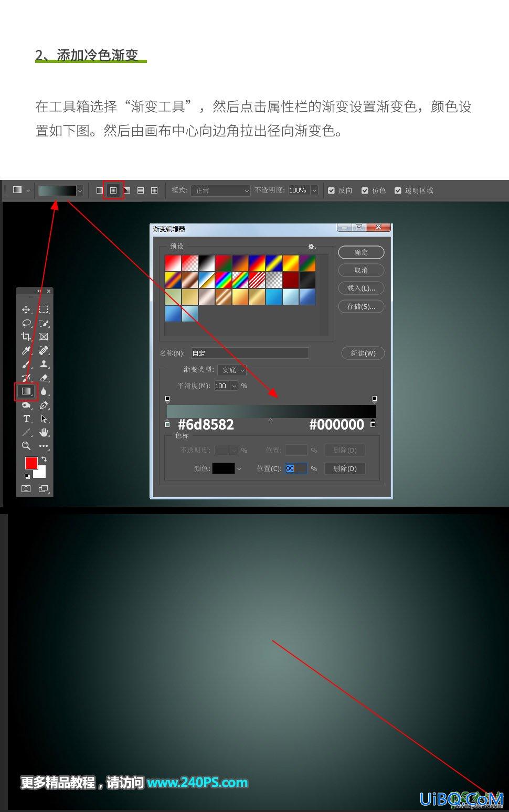The width and height of the screenshot is (509, 812).
Task: Select the Brush tool
Action: click(26, 364)
